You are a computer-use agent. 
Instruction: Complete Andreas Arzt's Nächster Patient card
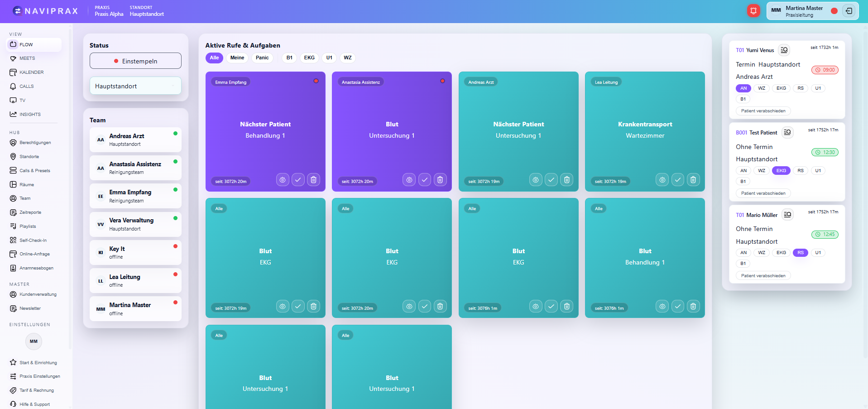coord(551,180)
